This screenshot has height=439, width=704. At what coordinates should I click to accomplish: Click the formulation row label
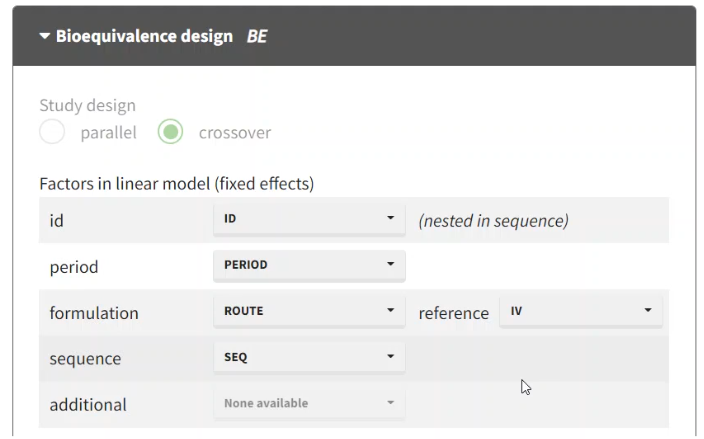click(x=94, y=313)
